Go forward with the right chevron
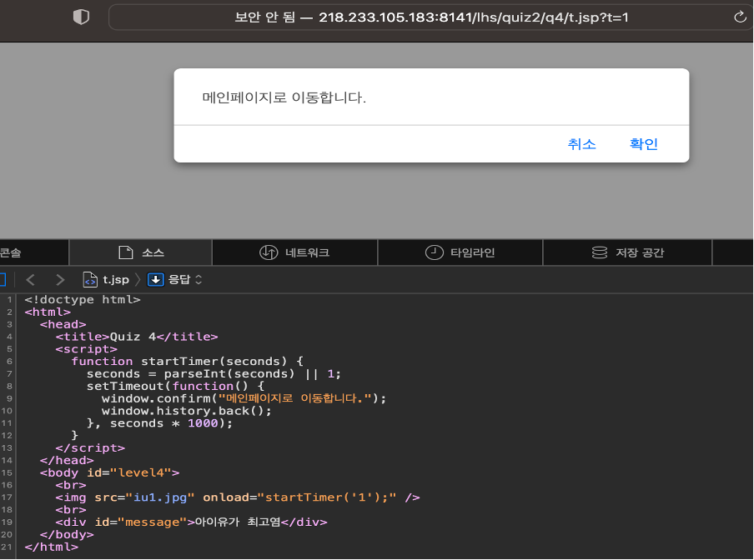 pyautogui.click(x=60, y=279)
